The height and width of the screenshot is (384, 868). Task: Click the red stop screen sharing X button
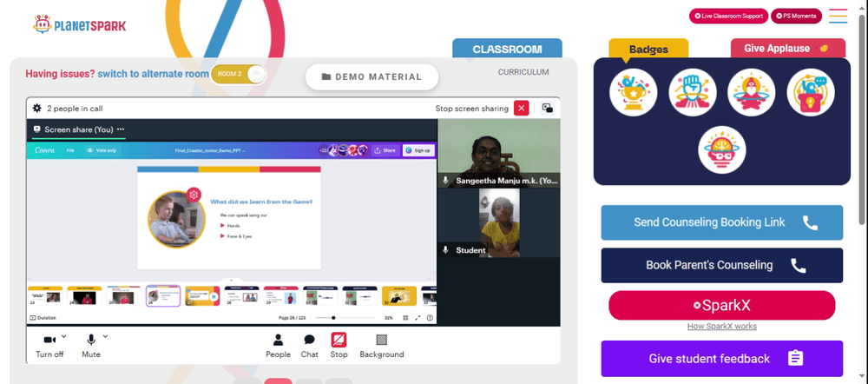tap(521, 108)
